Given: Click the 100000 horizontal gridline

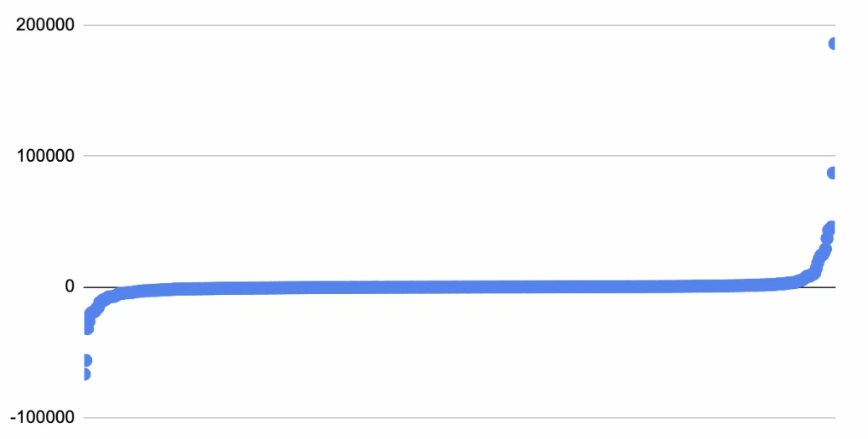Looking at the screenshot, I should 419,156.
